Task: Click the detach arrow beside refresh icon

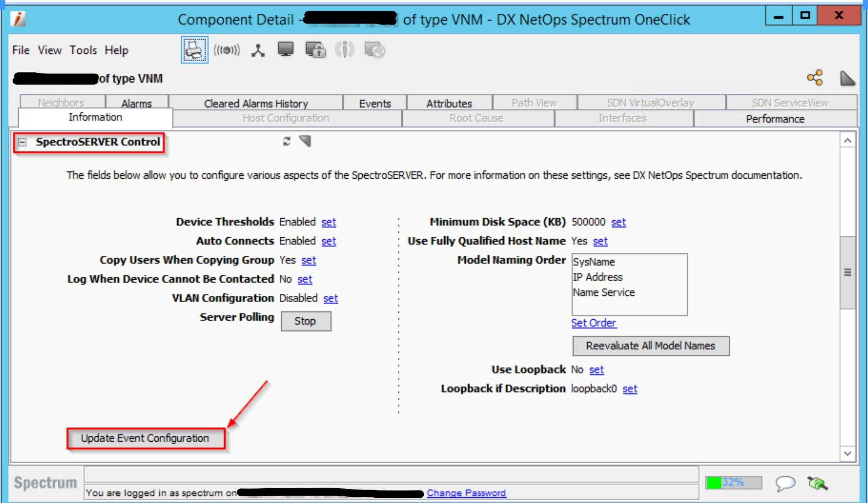Action: [305, 141]
